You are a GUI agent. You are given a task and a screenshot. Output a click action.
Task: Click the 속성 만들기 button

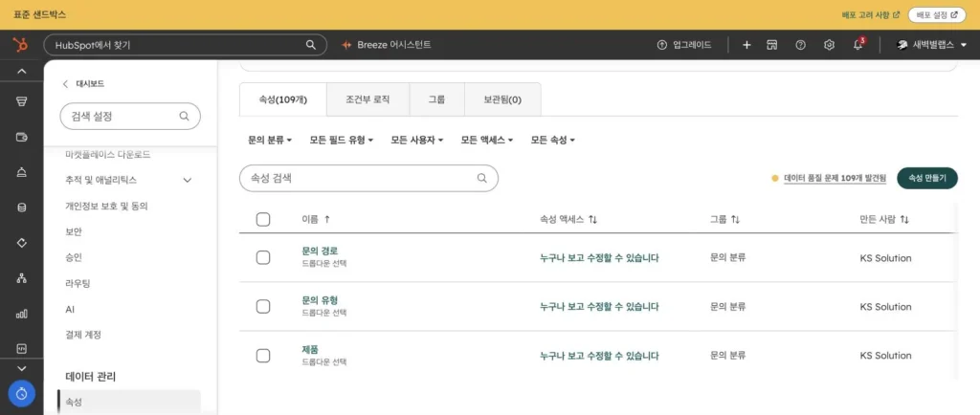click(927, 178)
